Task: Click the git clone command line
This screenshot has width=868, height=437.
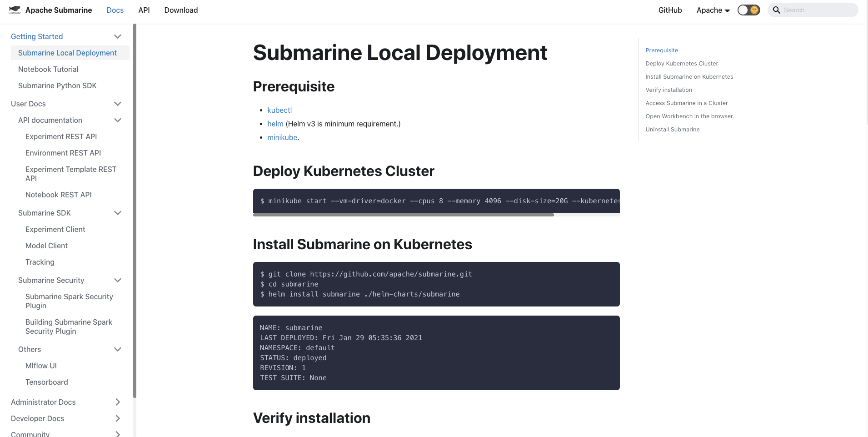Action: [x=366, y=274]
